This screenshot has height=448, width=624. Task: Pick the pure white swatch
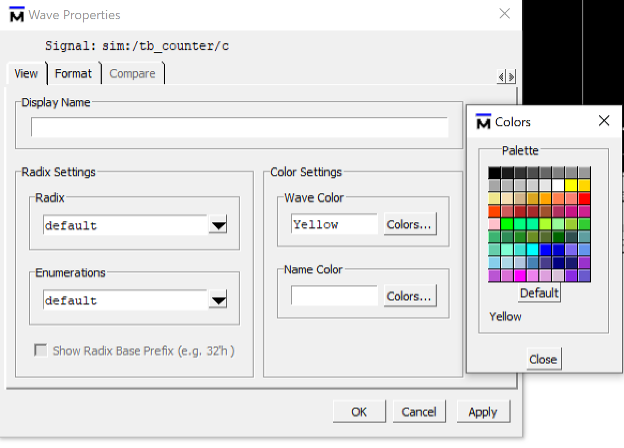point(558,185)
